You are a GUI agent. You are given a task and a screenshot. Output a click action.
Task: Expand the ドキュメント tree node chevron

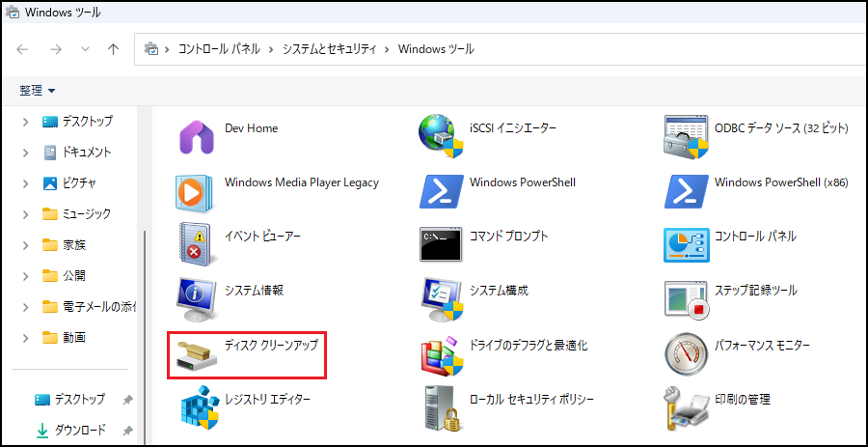pos(24,153)
